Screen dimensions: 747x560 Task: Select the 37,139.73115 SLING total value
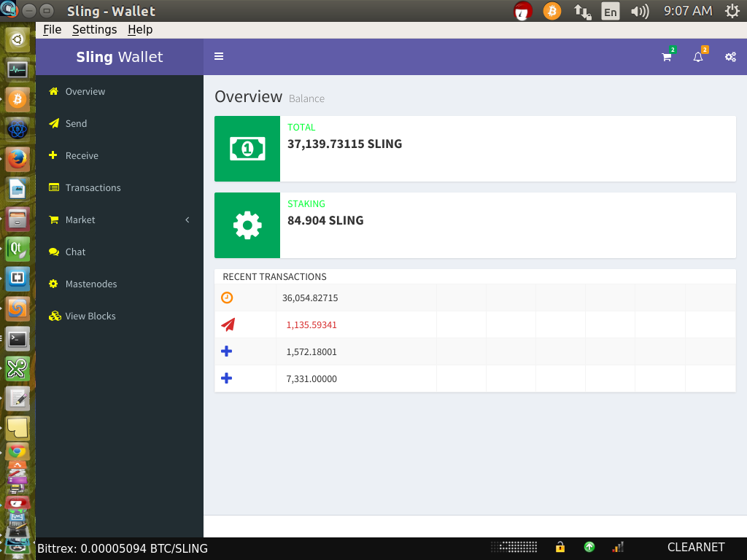coord(344,144)
